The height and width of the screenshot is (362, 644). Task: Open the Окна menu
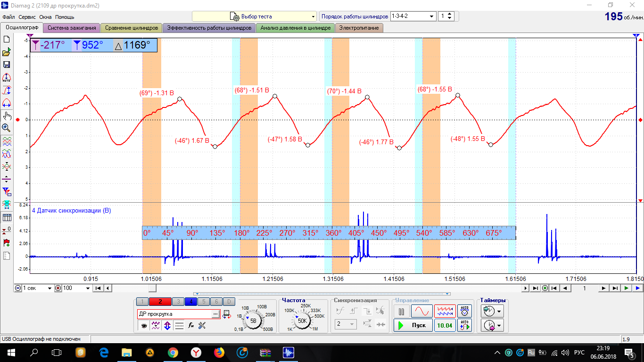point(45,16)
